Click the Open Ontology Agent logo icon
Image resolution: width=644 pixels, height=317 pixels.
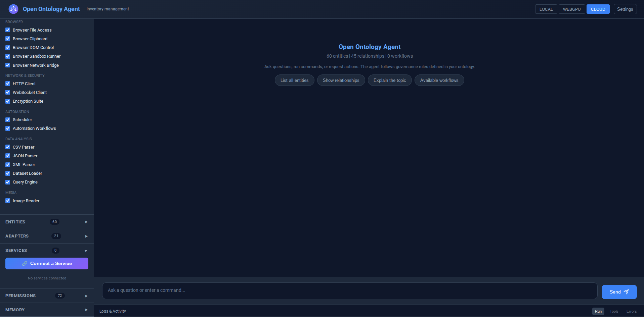(13, 9)
